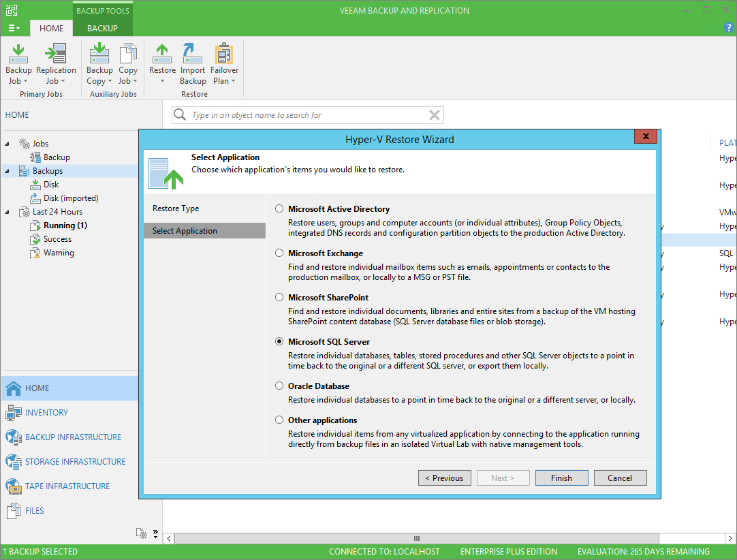Select Microsoft SharePoint radio option
737x560 pixels.
(279, 297)
